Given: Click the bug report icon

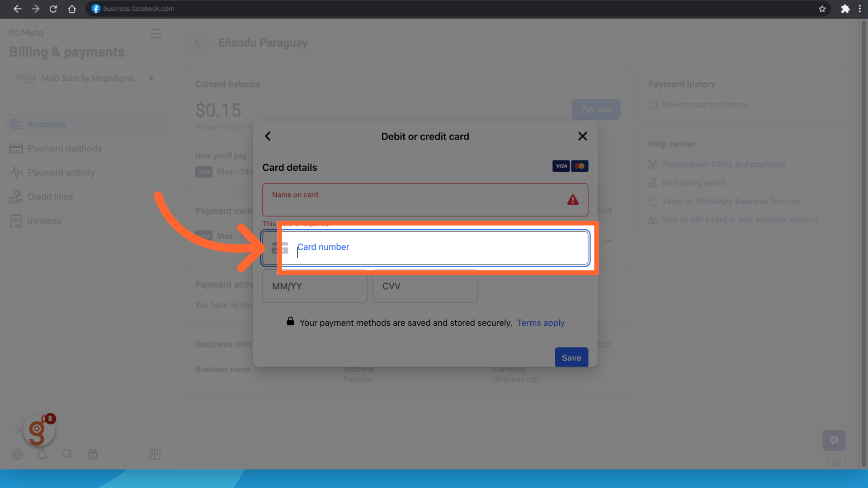Looking at the screenshot, I should pyautogui.click(x=93, y=455).
